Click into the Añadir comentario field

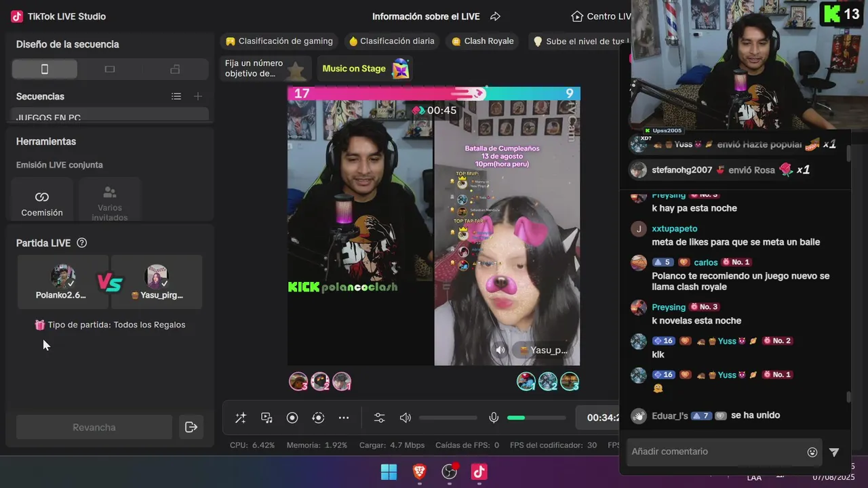(716, 451)
